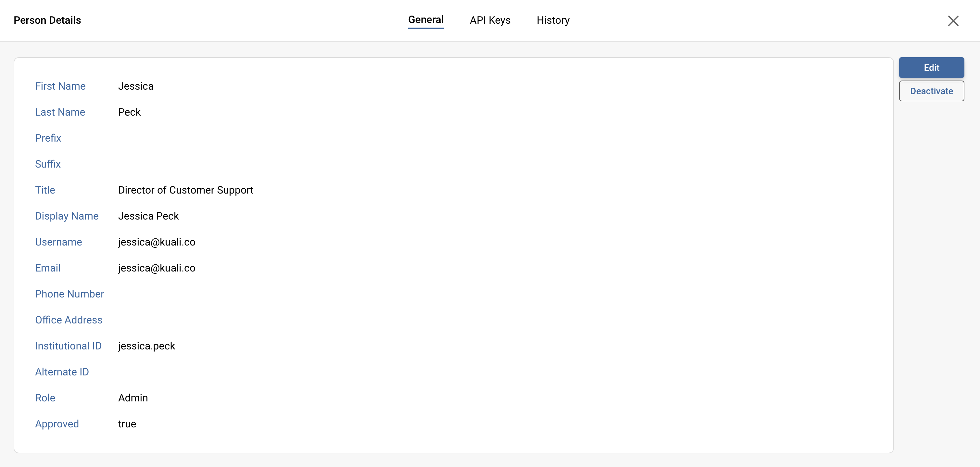Click the Approved value true
This screenshot has height=467, width=980.
coord(127,423)
